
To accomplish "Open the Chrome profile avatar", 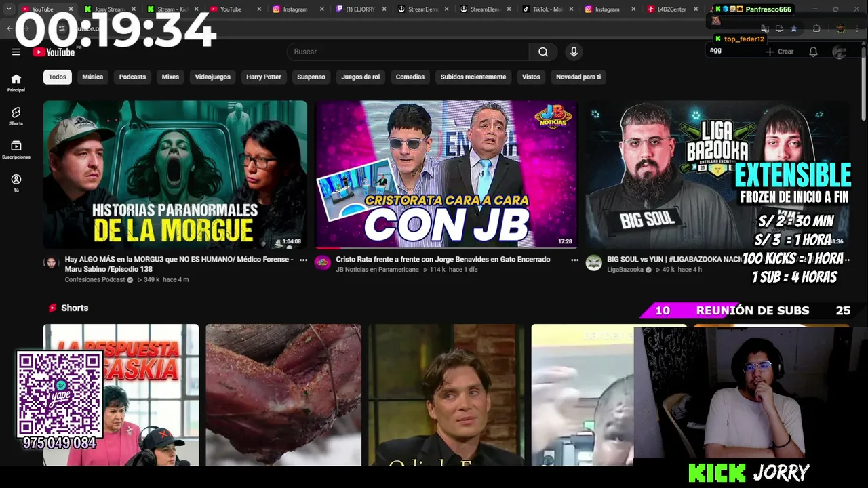I will (x=841, y=28).
